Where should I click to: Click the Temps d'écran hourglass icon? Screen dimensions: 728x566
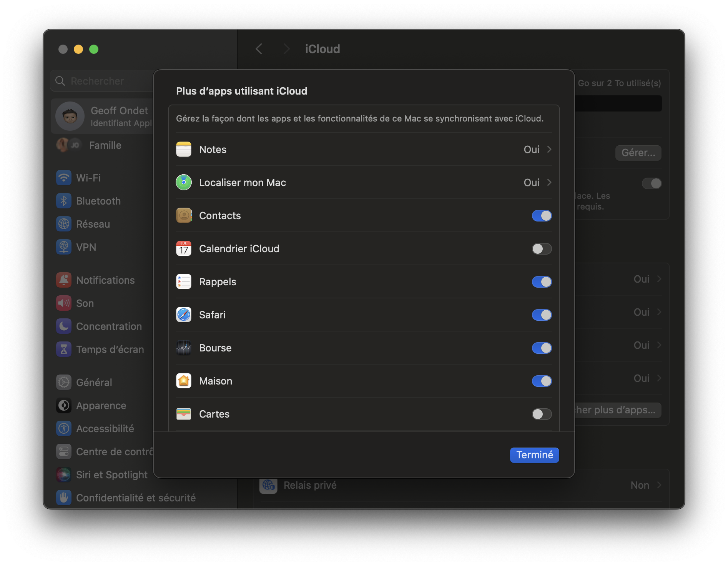(x=64, y=349)
